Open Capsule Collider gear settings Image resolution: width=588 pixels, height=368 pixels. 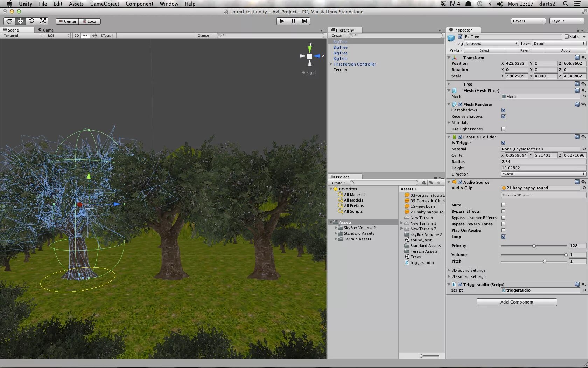pos(583,137)
